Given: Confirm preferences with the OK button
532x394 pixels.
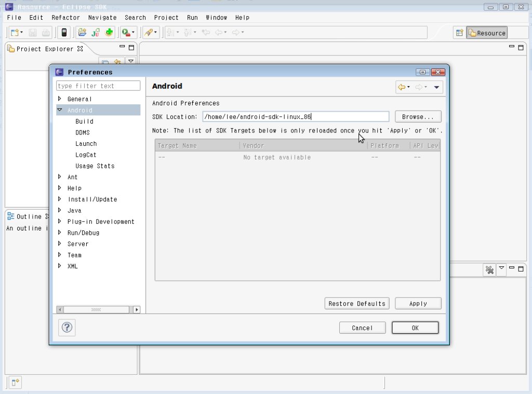Looking at the screenshot, I should click(415, 328).
